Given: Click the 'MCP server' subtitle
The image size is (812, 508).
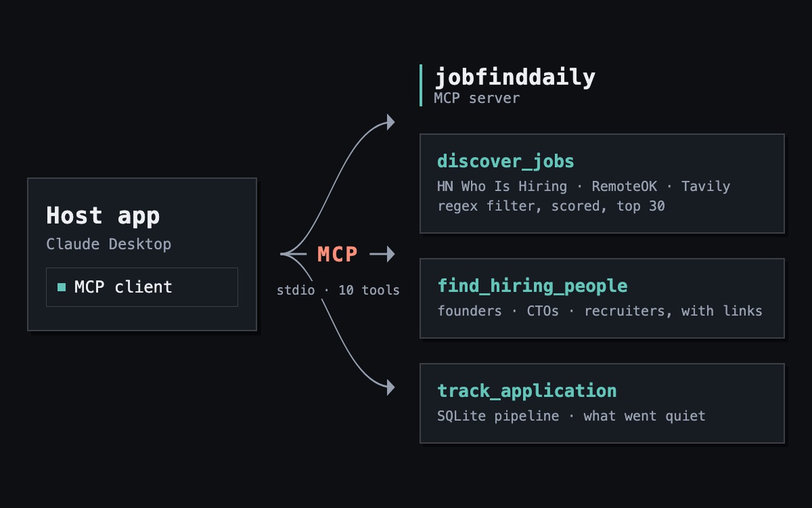Looking at the screenshot, I should pyautogui.click(x=476, y=98).
